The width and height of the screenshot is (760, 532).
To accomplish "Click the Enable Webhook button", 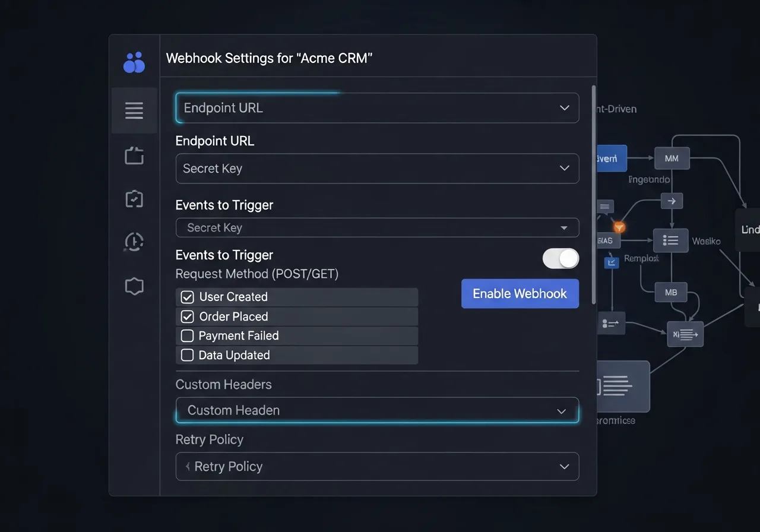I will [520, 294].
